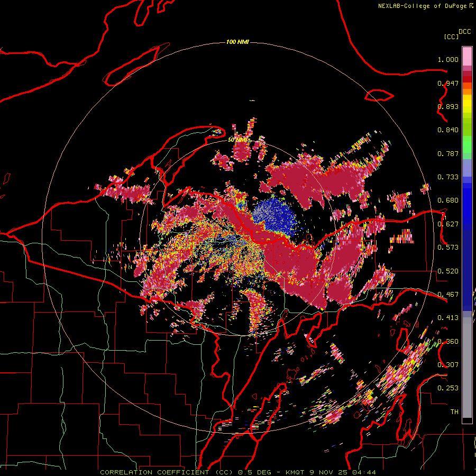The image size is (476, 476).
Task: Click the 100 NMI range ring label
Action: pyautogui.click(x=237, y=42)
